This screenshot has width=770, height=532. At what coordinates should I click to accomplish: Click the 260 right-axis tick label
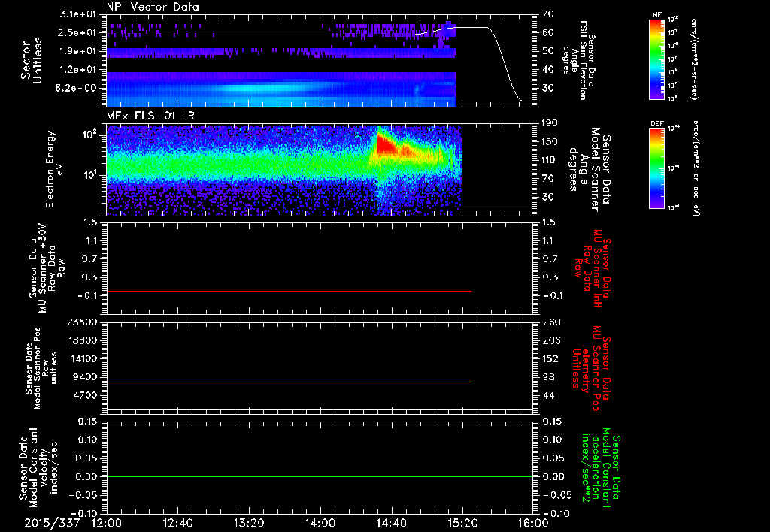(550, 322)
